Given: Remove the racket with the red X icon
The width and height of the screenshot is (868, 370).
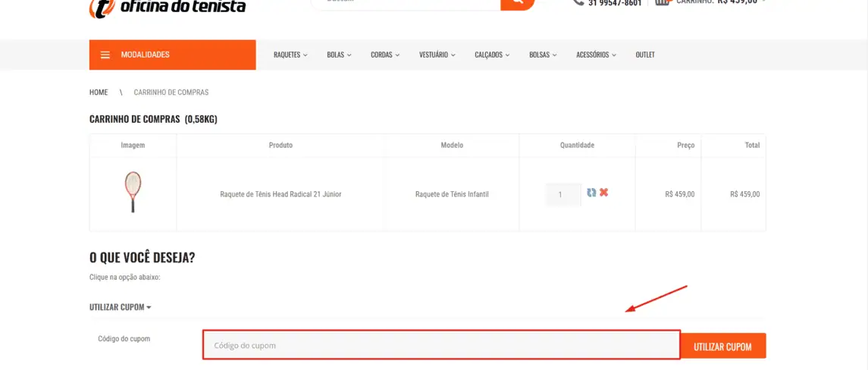Looking at the screenshot, I should pos(604,192).
